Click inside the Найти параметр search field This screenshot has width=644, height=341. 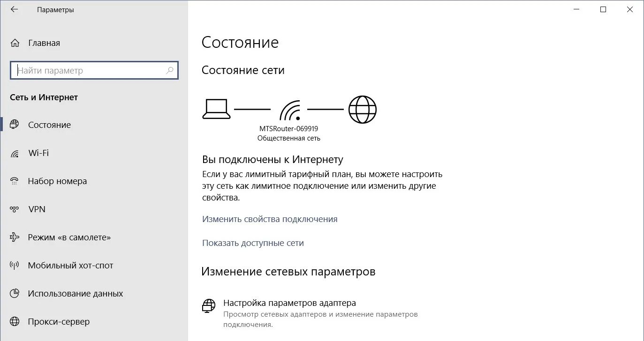pyautogui.click(x=84, y=70)
